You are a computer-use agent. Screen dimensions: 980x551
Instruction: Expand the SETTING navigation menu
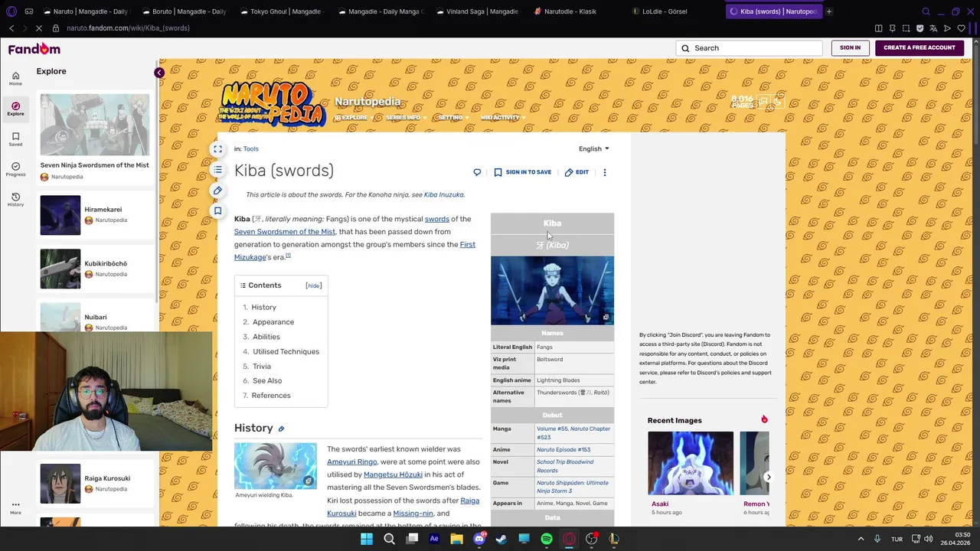click(x=453, y=118)
